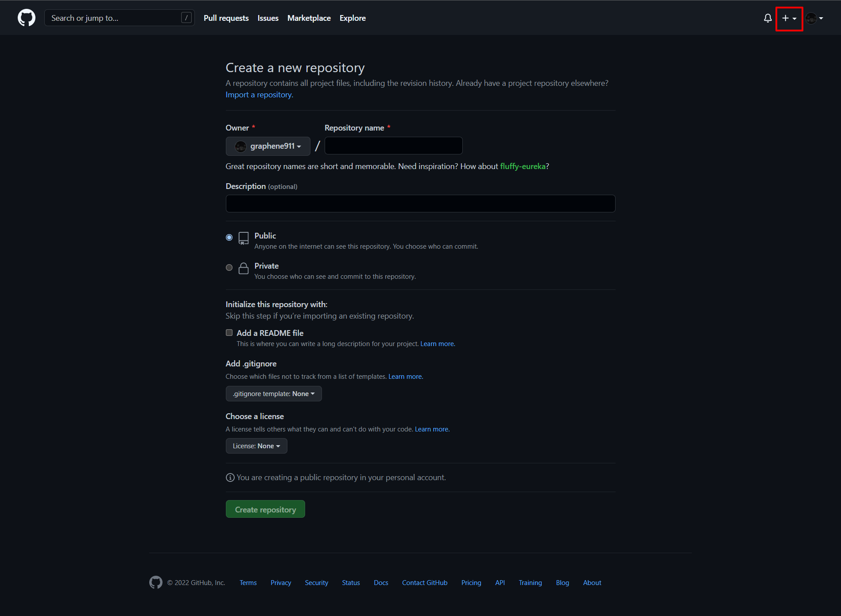
Task: Open the API footer link
Action: 500,583
